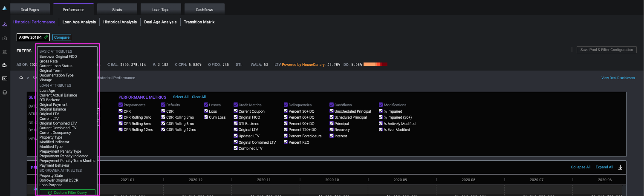Viewport: 644px width, 196px height.
Task: Toggle the Percent REO checkbox
Action: pyautogui.click(x=286, y=142)
